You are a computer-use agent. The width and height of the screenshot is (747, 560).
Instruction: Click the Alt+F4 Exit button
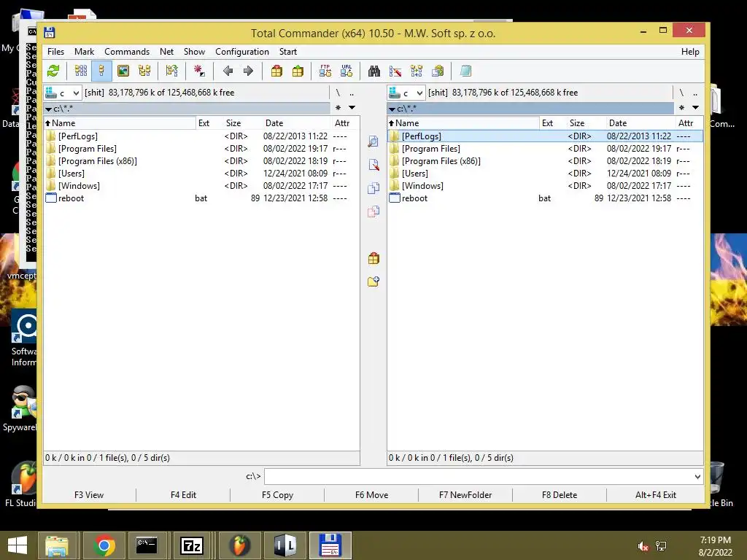656,495
